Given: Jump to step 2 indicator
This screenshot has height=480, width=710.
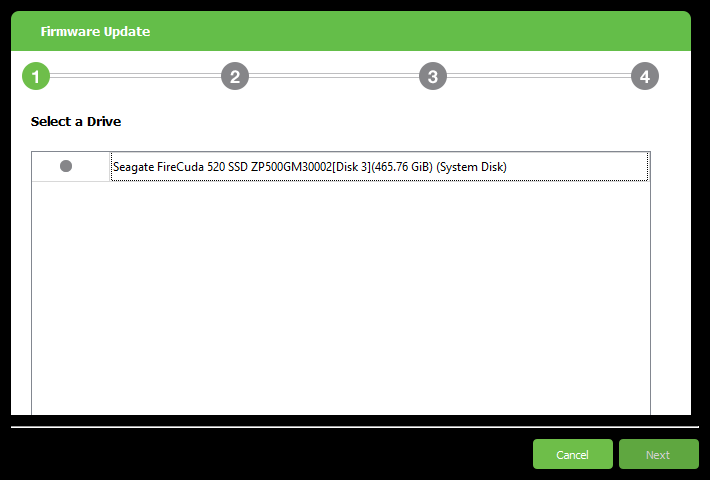Looking at the screenshot, I should [235, 76].
